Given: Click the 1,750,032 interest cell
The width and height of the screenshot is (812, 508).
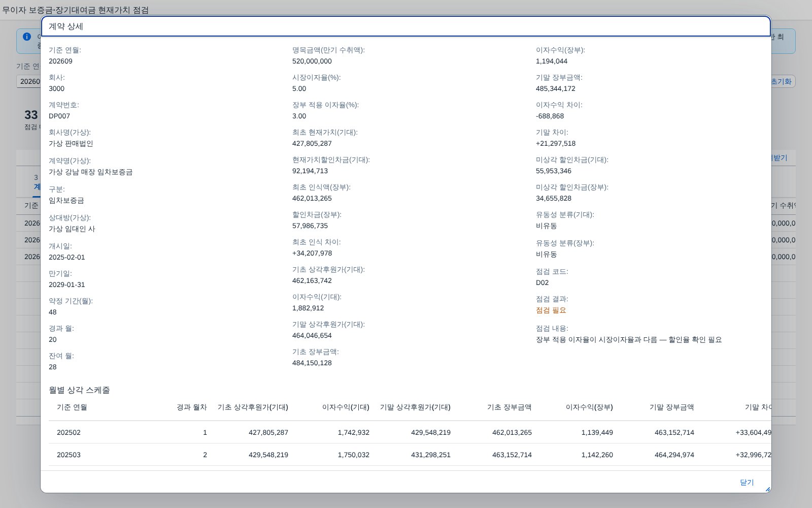Looking at the screenshot, I should click(x=354, y=455).
